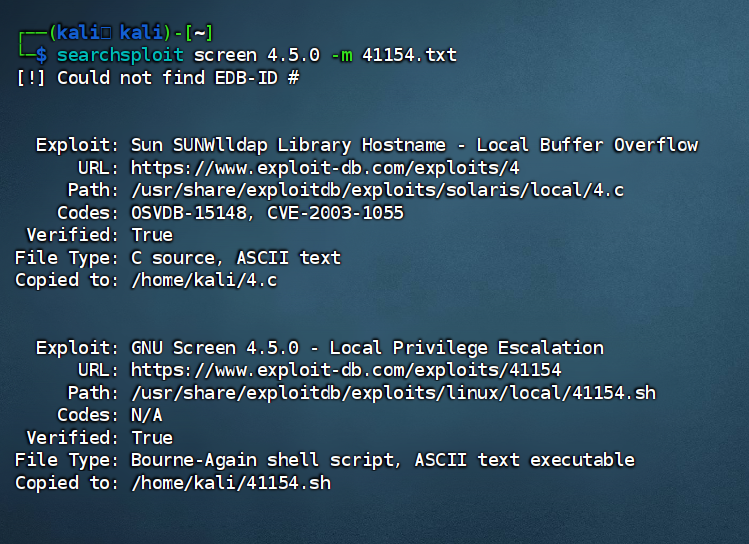Click the '(kali kali)-[~]' prompt header
This screenshot has height=544, width=749.
(131, 32)
